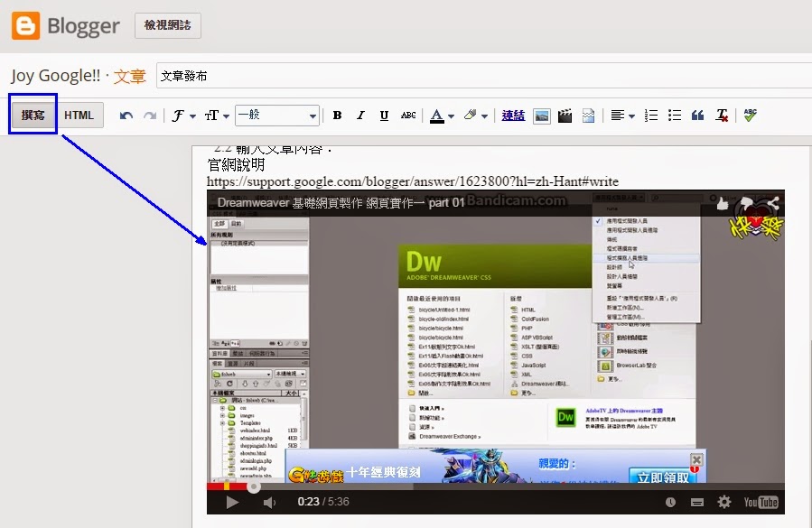Image resolution: width=812 pixels, height=528 pixels.
Task: Undo the last edit
Action: tap(126, 116)
